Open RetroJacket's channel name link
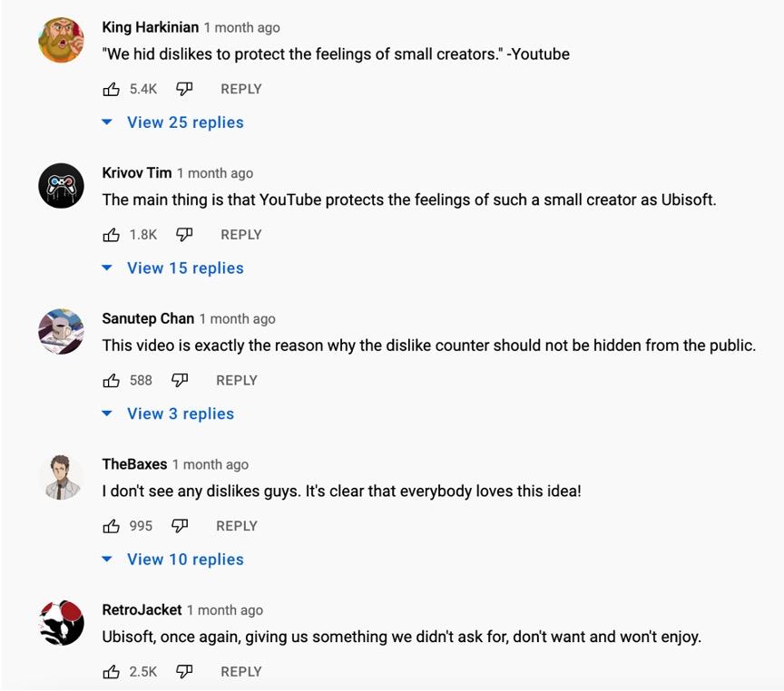This screenshot has height=691, width=784. click(x=142, y=609)
